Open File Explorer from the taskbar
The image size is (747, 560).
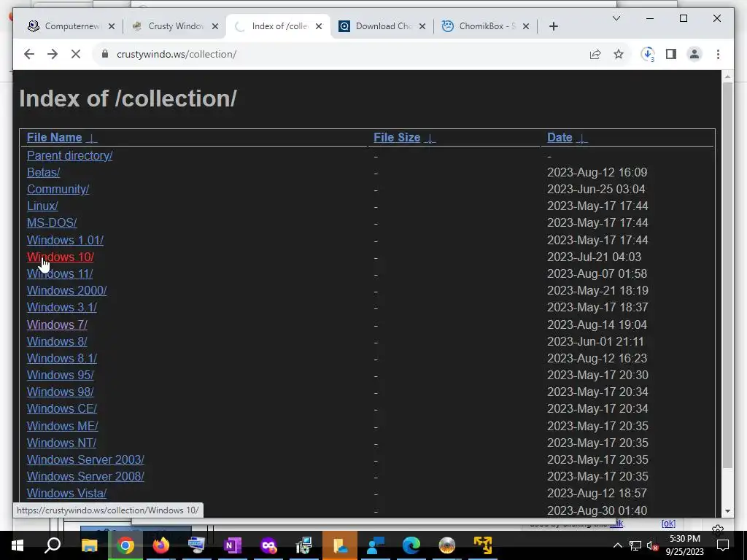(x=89, y=545)
